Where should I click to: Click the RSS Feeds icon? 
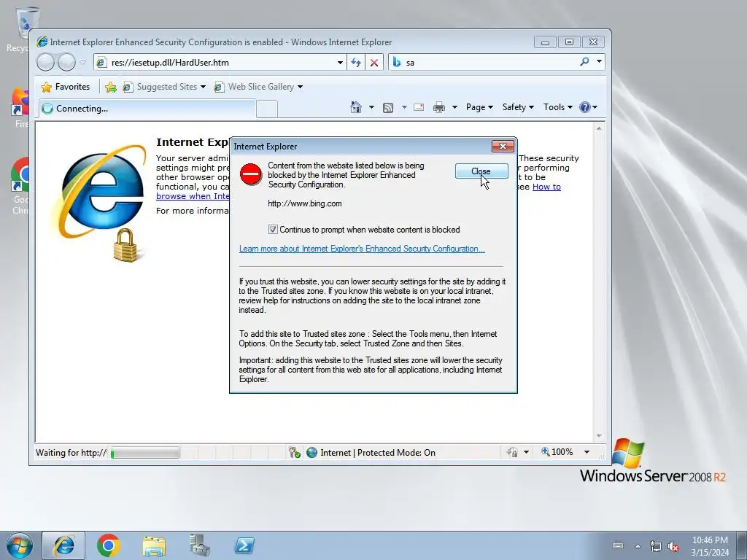[x=388, y=108]
